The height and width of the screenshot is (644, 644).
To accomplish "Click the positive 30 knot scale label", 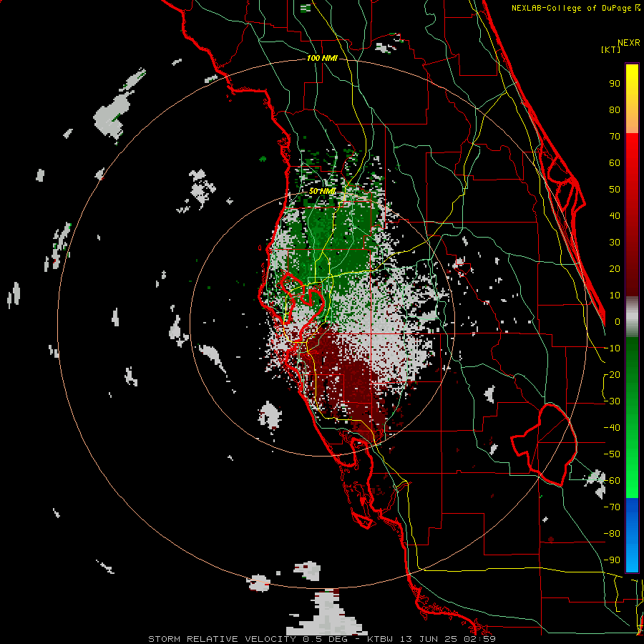I will pyautogui.click(x=615, y=243).
